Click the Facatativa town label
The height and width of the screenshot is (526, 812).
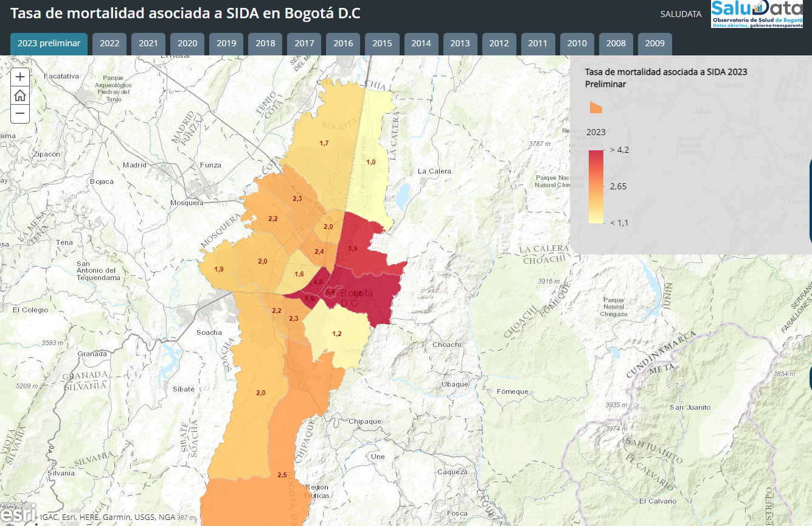[62, 76]
